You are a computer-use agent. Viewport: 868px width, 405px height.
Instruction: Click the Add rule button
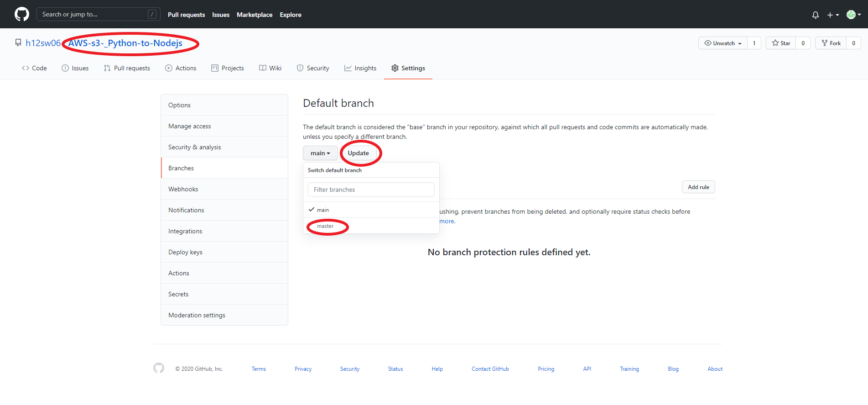tap(698, 187)
